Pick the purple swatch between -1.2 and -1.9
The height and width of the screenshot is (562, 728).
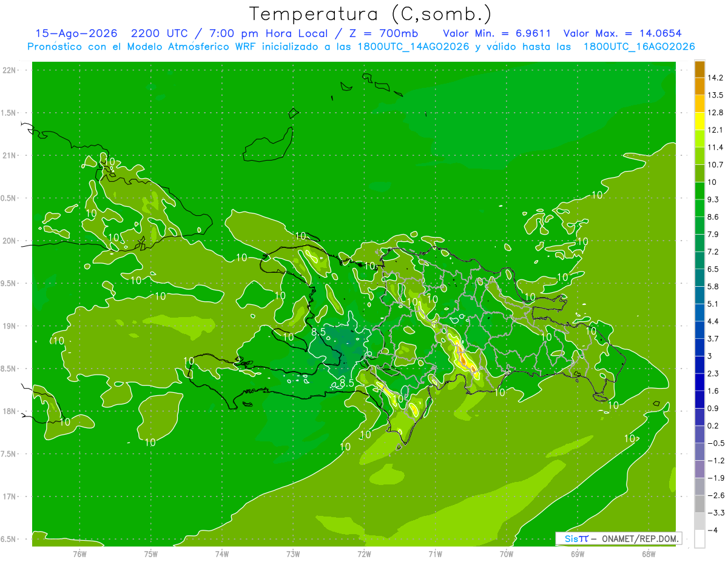click(699, 469)
